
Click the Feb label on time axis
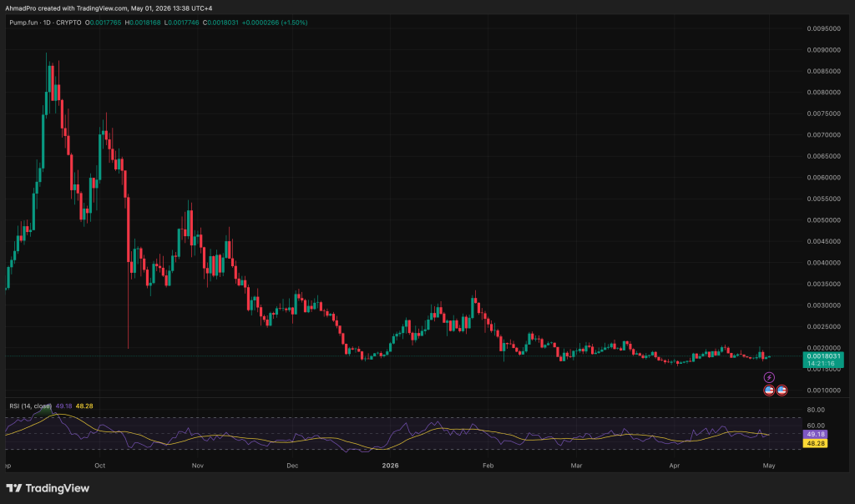488,466
